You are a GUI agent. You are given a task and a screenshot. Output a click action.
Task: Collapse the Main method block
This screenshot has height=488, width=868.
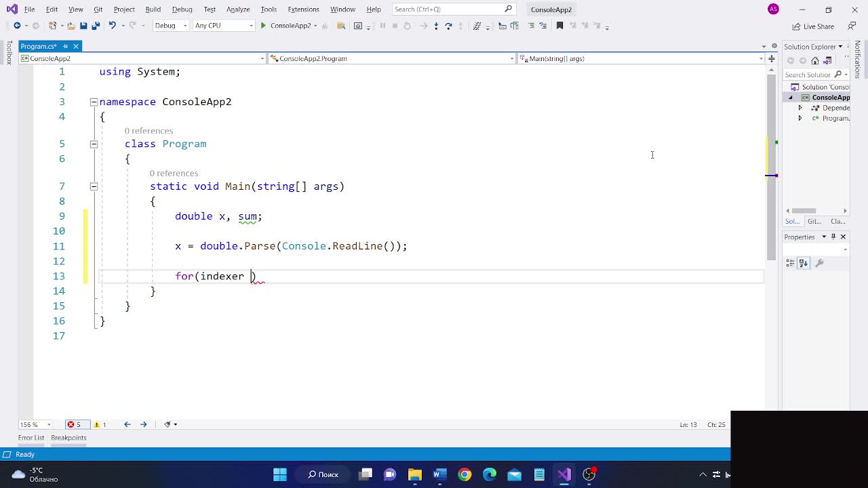(94, 186)
